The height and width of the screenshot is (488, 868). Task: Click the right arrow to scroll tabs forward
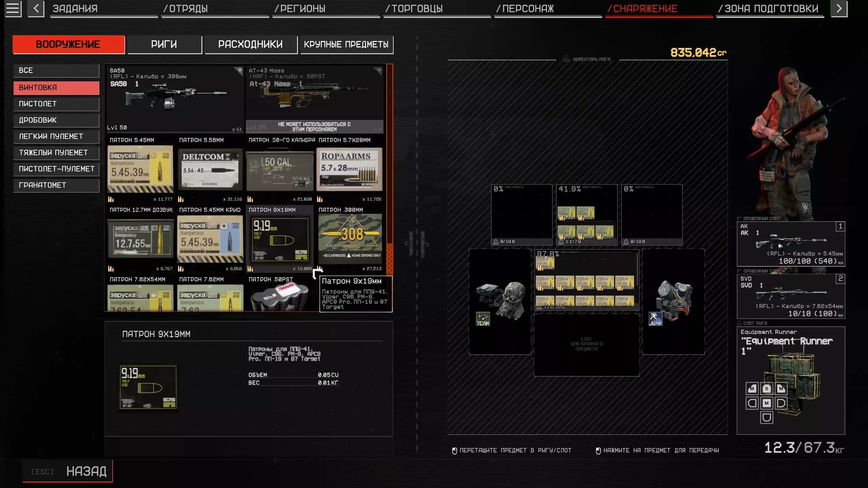839,8
